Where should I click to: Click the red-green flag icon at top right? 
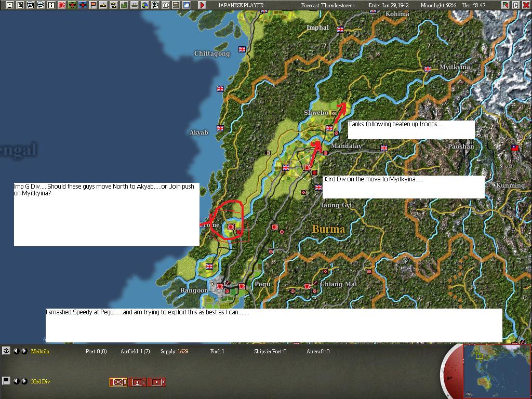pos(505,5)
